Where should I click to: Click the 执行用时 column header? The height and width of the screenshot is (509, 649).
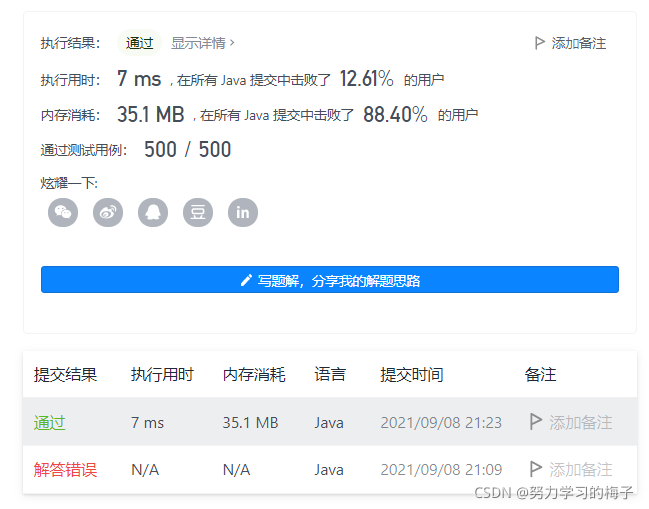[162, 375]
